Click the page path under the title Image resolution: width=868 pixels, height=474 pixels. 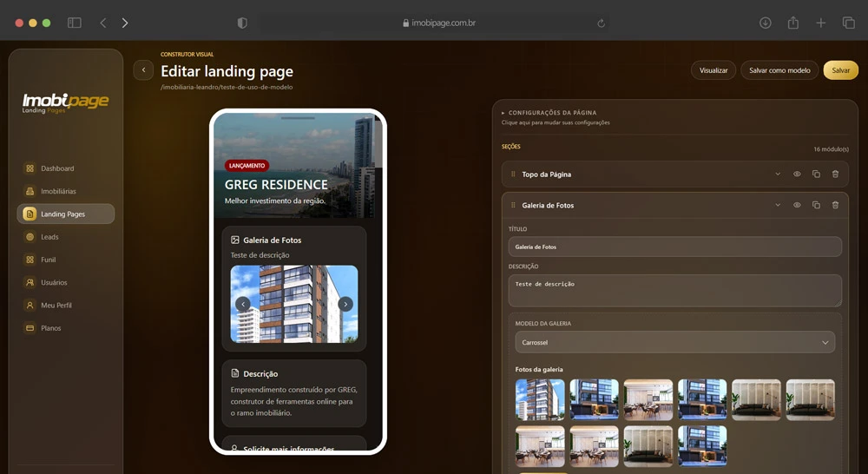[227, 87]
